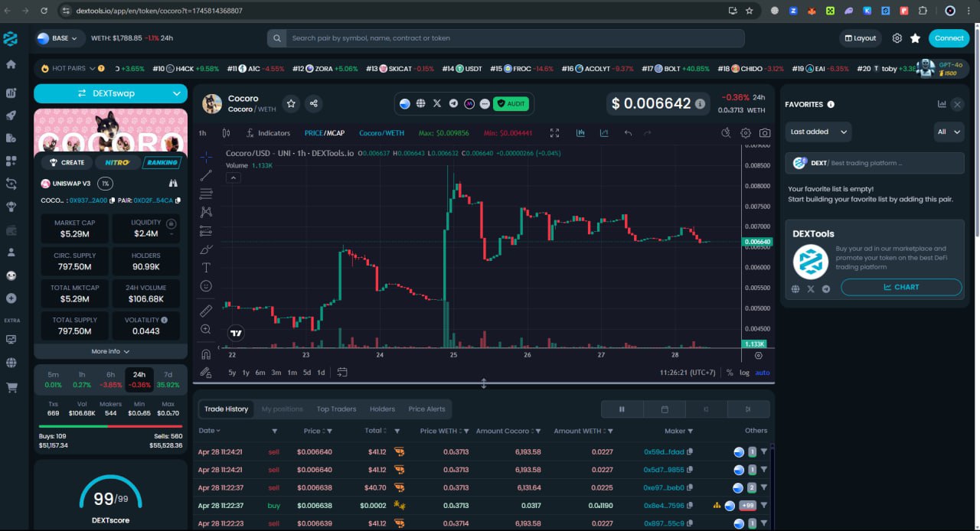Open Cocoro's Telegram channel icon
This screenshot has width=980, height=531.
(x=453, y=103)
